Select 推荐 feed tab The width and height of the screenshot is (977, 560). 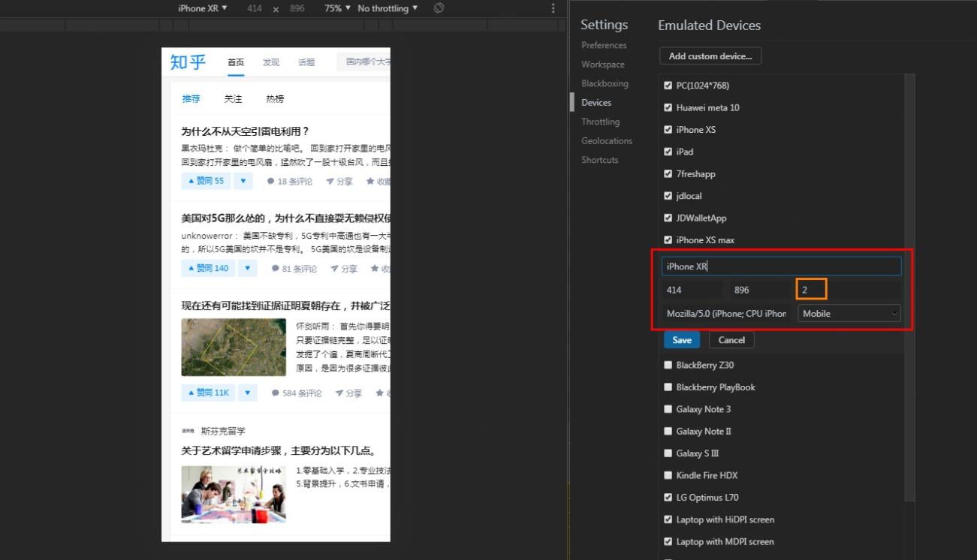pos(191,99)
